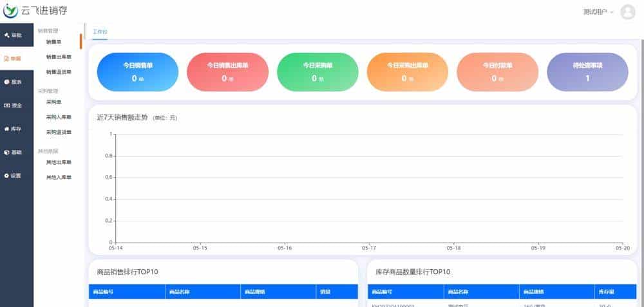
Task: Click the page's right vertical scrollbar
Action: (x=641, y=172)
